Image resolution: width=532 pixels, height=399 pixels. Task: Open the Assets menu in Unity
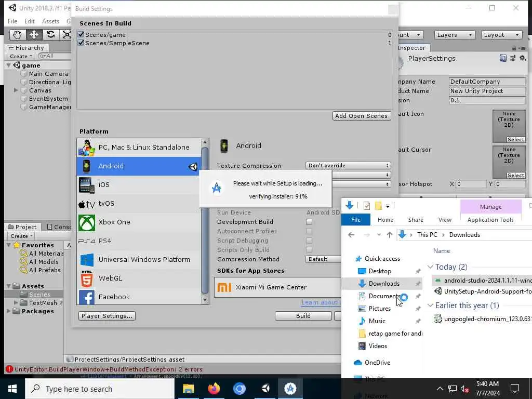[x=50, y=21]
